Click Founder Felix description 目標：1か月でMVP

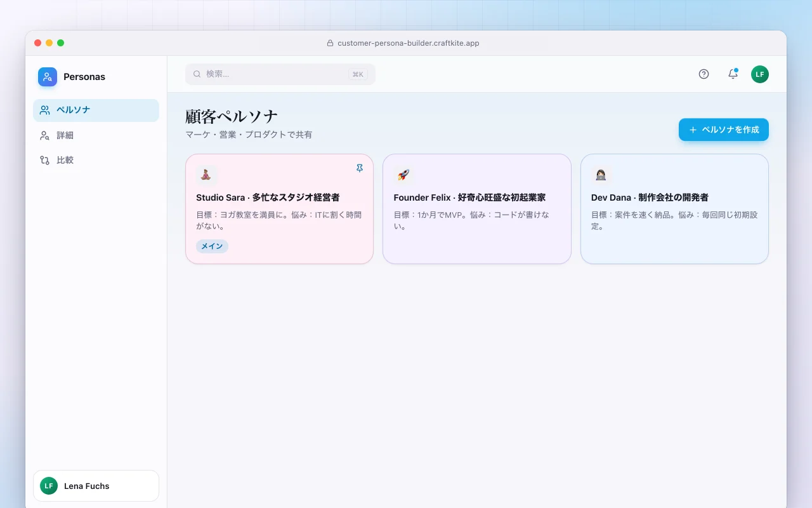click(471, 220)
